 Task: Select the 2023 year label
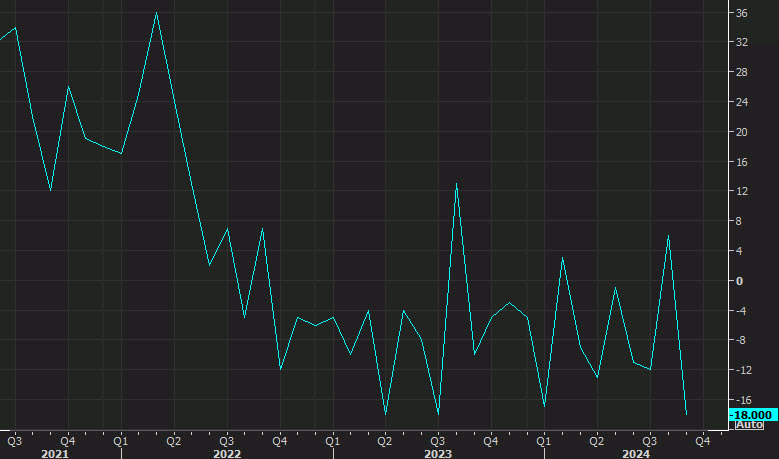pos(438,453)
